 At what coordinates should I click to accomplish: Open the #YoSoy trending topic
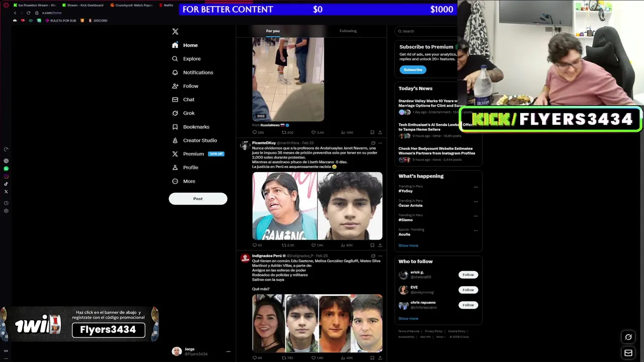[x=406, y=191]
